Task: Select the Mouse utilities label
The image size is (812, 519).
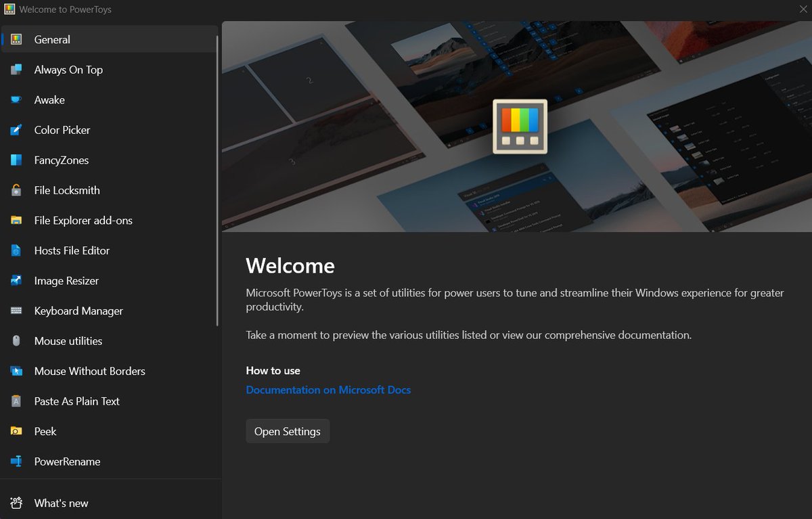Action: [68, 341]
